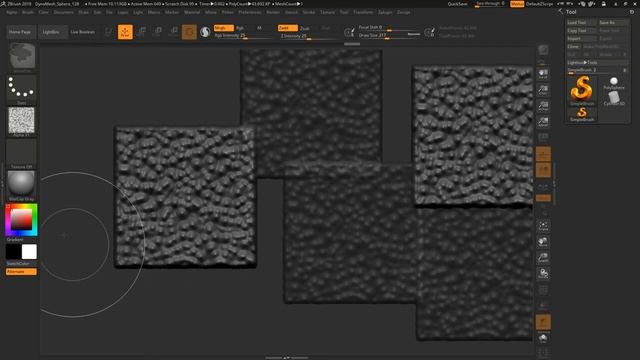
Task: Click the Rotate icon on right shelf
Action: click(543, 273)
